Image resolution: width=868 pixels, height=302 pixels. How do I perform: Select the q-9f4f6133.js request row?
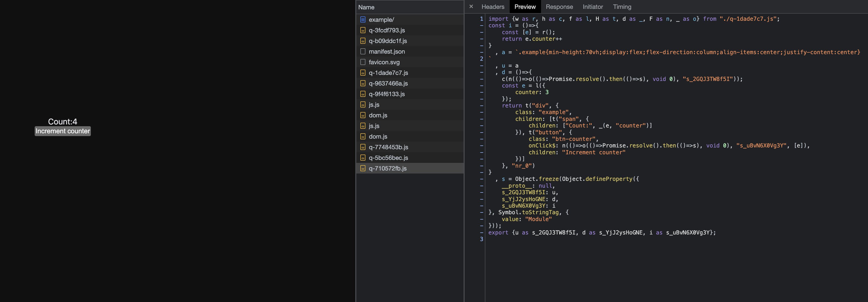386,94
